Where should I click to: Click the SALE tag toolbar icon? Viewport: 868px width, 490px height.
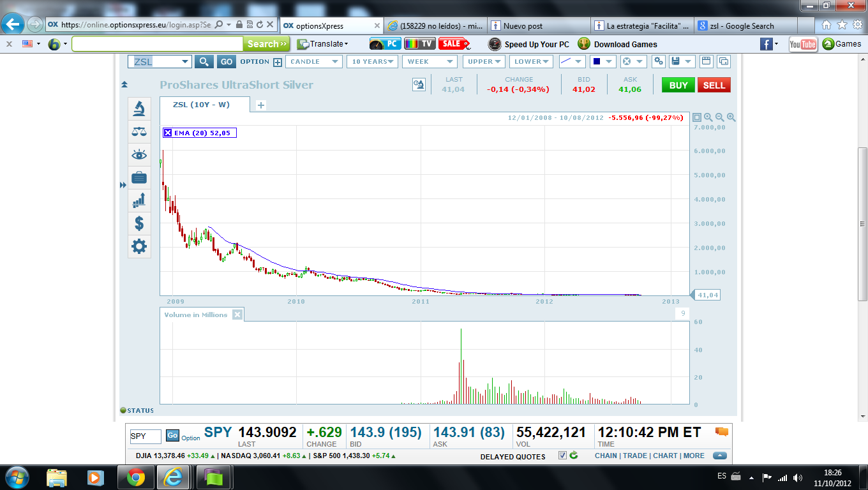tap(454, 44)
